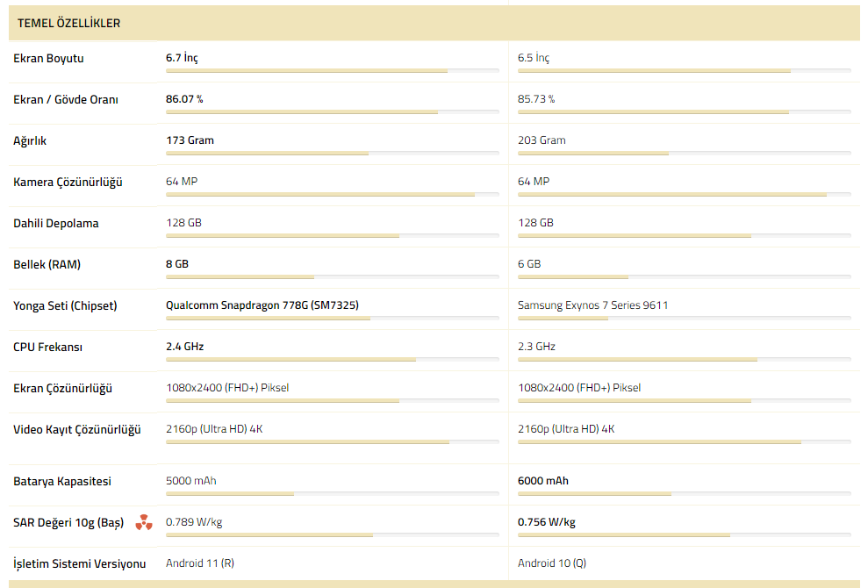
Task: Click the Video Kayıt Çözünürlüğü label
Action: click(x=77, y=430)
